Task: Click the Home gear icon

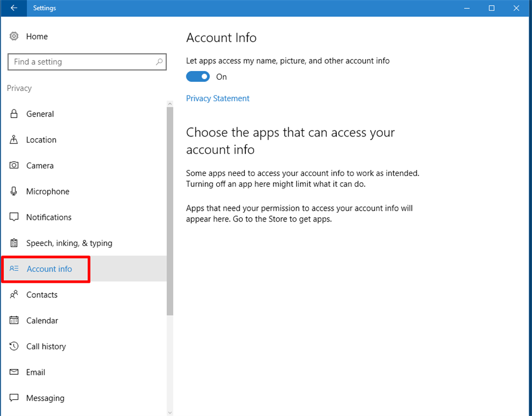Action: tap(14, 36)
